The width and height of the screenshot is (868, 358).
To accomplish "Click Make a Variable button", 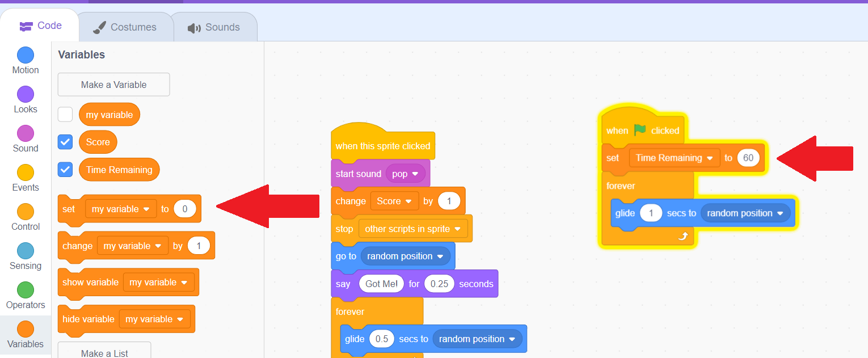I will coord(113,85).
